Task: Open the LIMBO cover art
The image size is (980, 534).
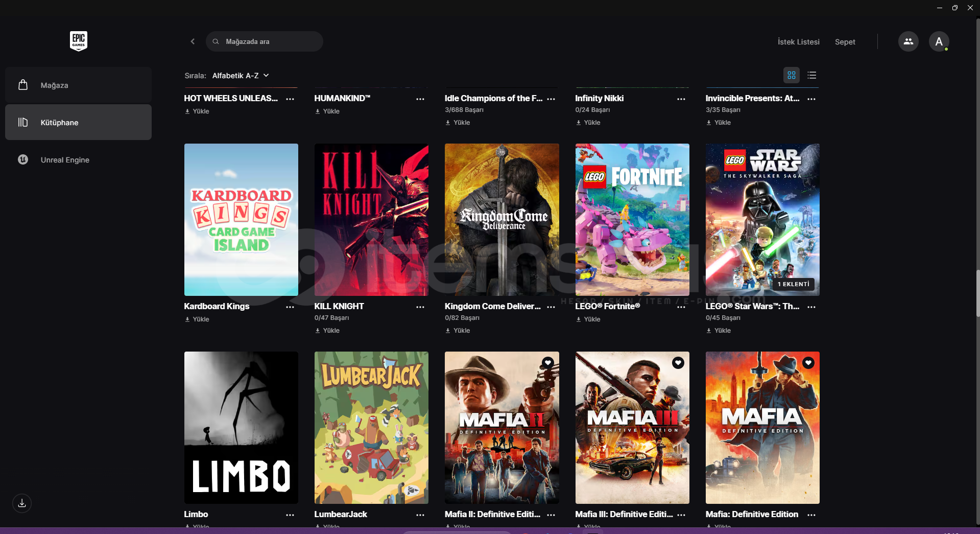Action: 241,428
